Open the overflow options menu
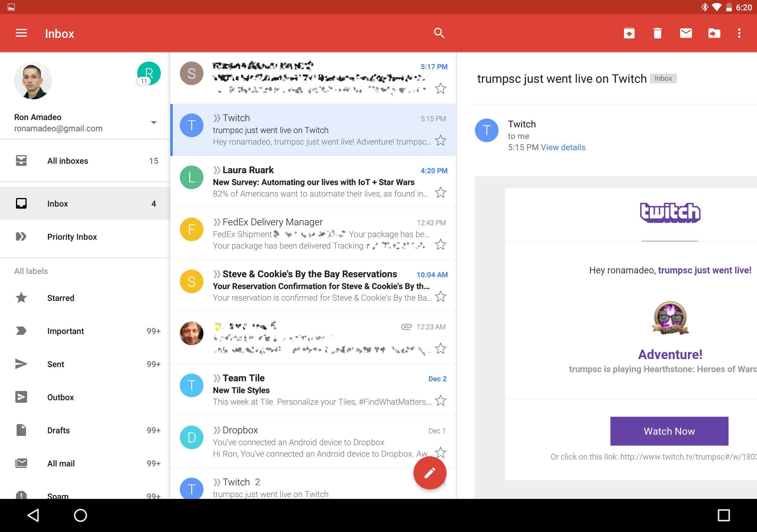The image size is (757, 532). tap(739, 33)
